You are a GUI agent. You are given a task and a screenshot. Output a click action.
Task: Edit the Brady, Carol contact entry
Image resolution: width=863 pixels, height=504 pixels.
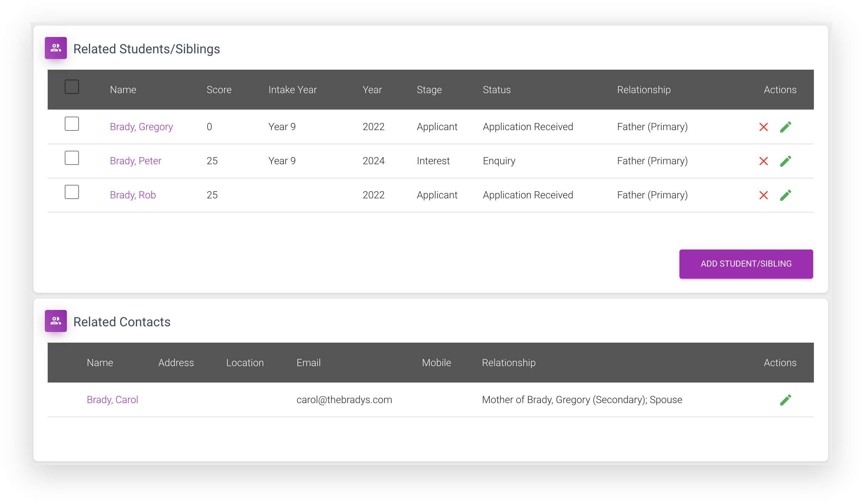tap(786, 400)
